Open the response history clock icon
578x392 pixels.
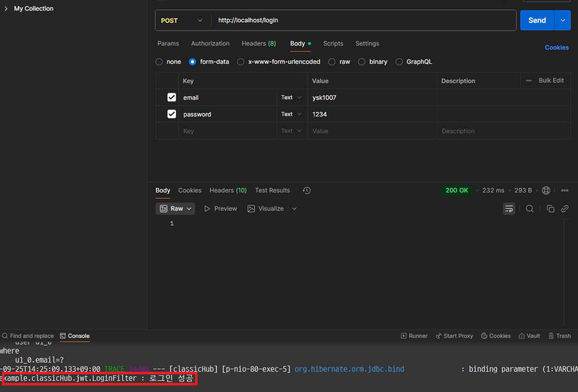point(306,190)
